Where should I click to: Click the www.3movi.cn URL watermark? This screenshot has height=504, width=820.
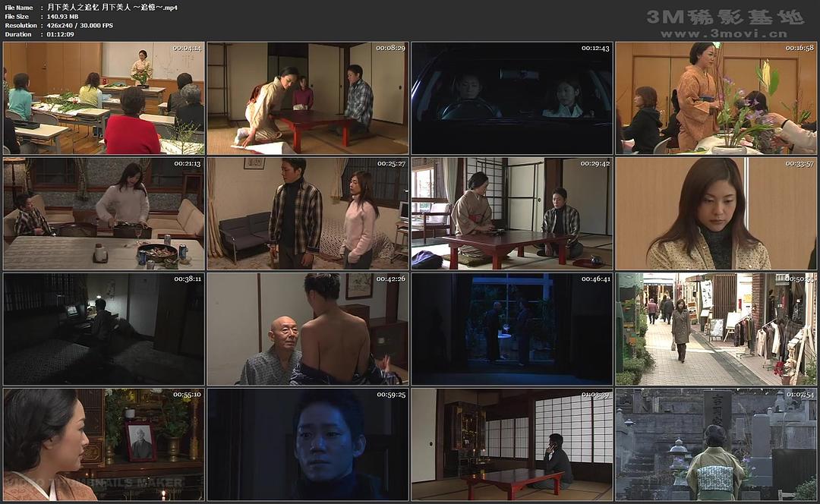pos(723,33)
